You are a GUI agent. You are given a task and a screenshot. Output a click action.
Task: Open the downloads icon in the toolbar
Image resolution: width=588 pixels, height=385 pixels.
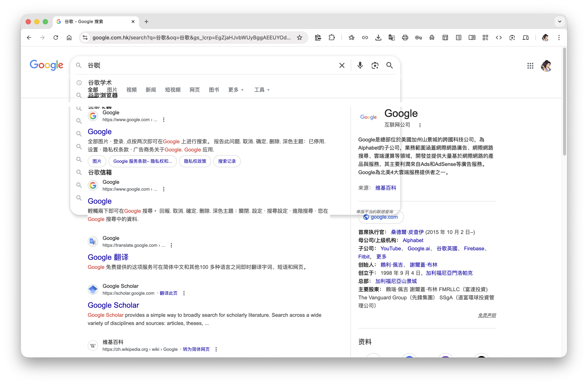pos(378,38)
